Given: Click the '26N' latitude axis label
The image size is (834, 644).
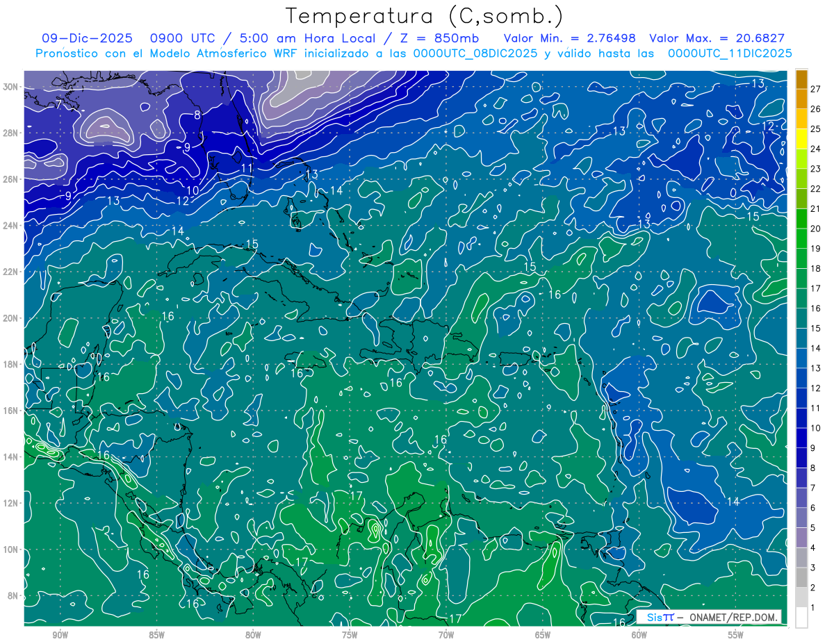Looking at the screenshot, I should [x=10, y=179].
